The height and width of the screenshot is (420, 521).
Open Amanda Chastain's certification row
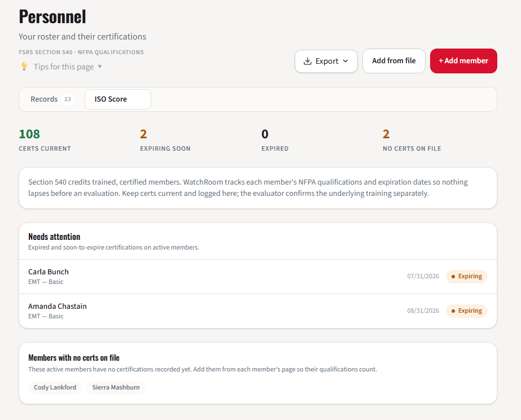click(x=258, y=311)
